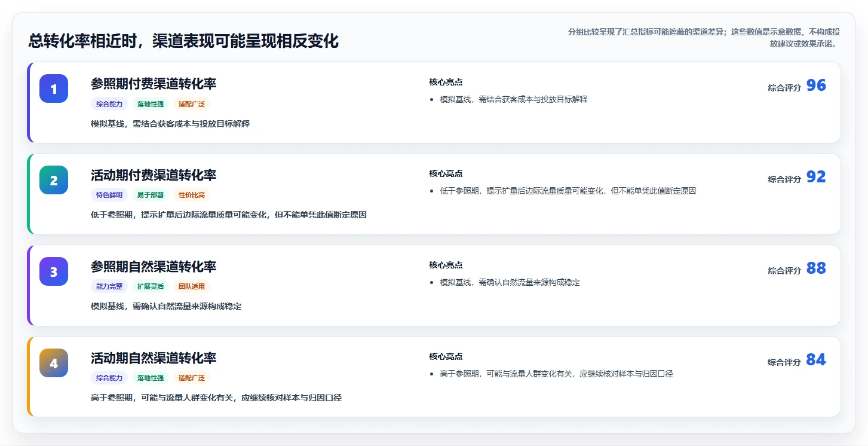The width and height of the screenshot is (868, 446).
Task: Open the 活动期自然渠道转化率 card title
Action: [x=154, y=358]
